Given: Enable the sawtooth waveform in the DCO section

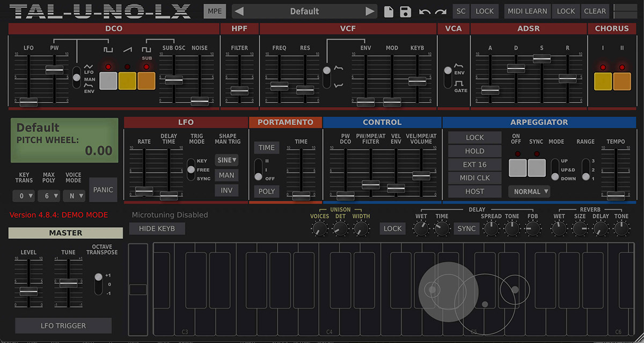Looking at the screenshot, I should click(x=127, y=81).
